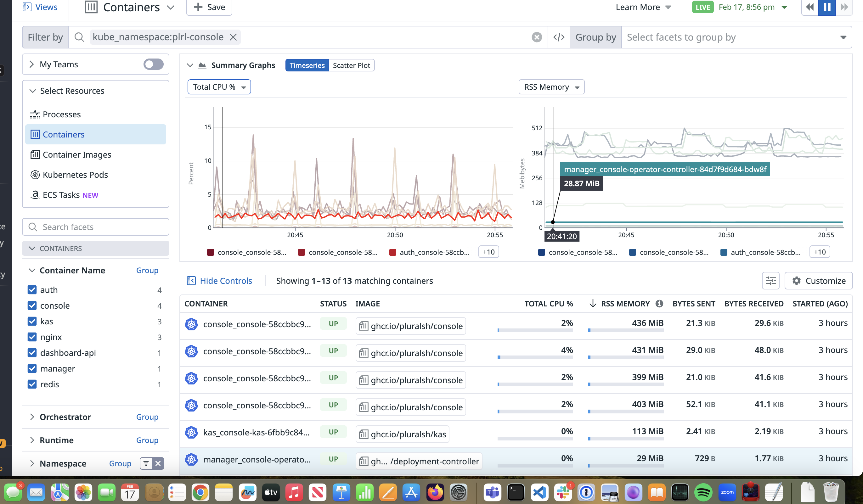The width and height of the screenshot is (863, 504).
Task: Open table display options sliders icon
Action: 770,281
